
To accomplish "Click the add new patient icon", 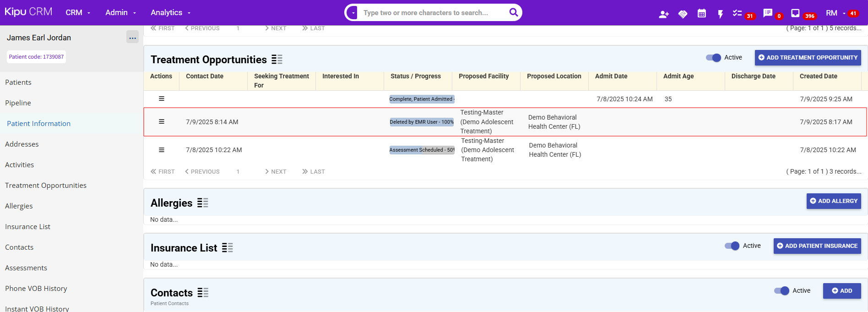I will click(663, 14).
